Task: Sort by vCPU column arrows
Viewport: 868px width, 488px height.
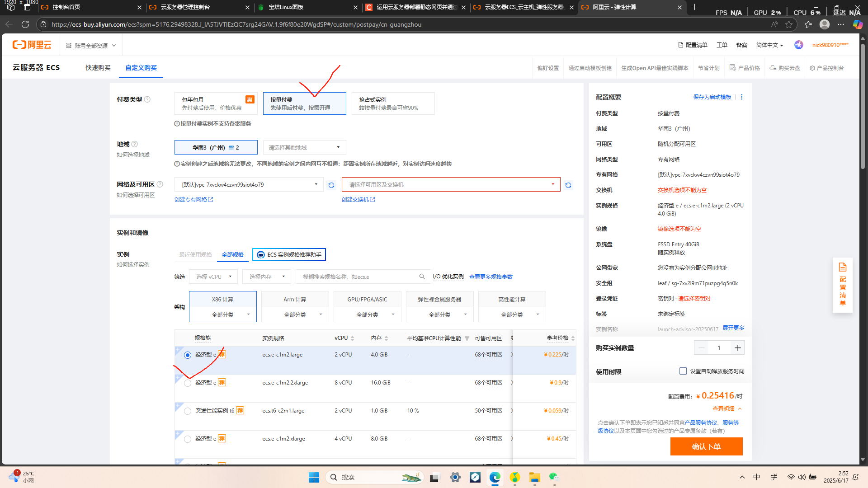Action: tap(352, 338)
